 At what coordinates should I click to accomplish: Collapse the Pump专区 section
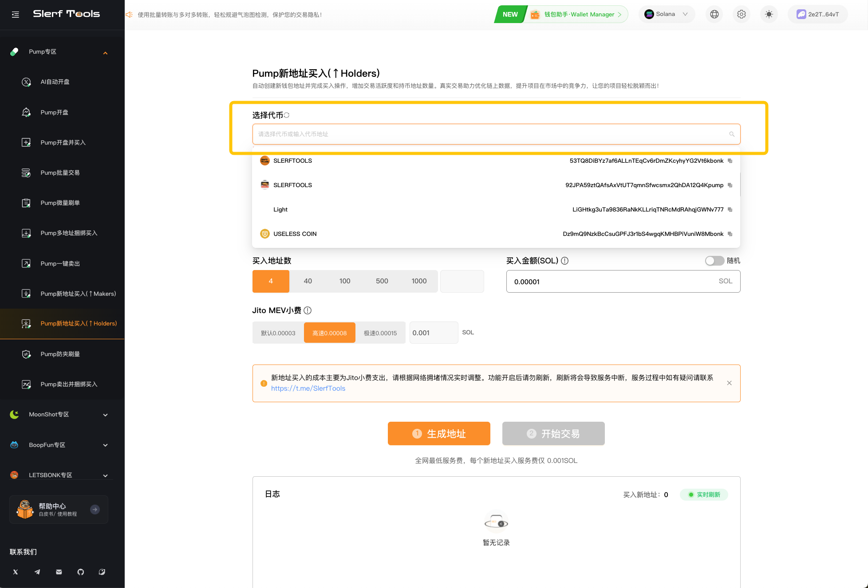click(62, 52)
